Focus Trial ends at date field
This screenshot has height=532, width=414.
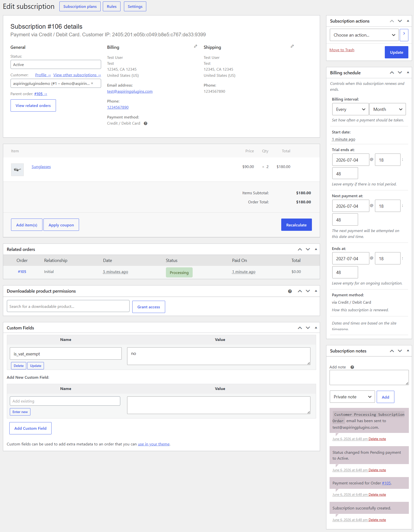(351, 160)
